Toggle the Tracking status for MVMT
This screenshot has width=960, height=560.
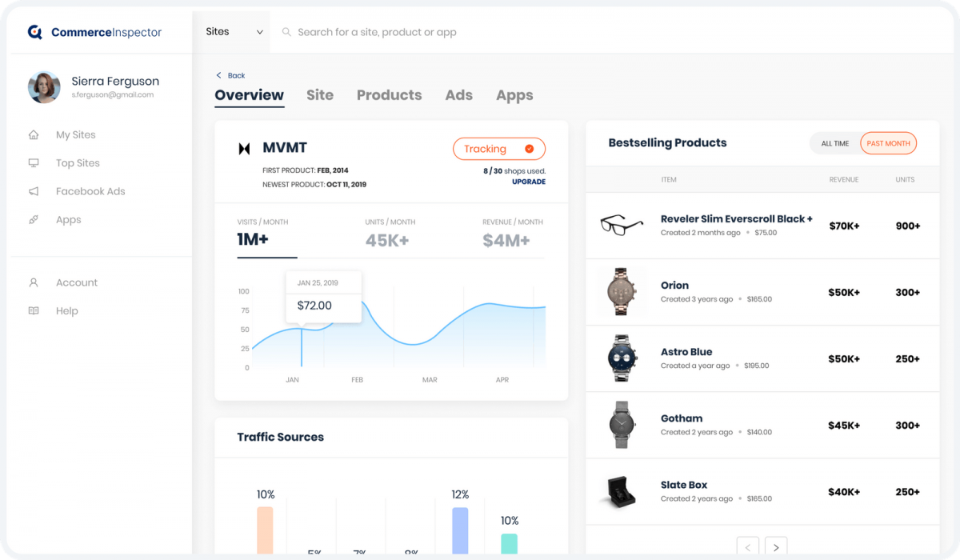tap(499, 149)
